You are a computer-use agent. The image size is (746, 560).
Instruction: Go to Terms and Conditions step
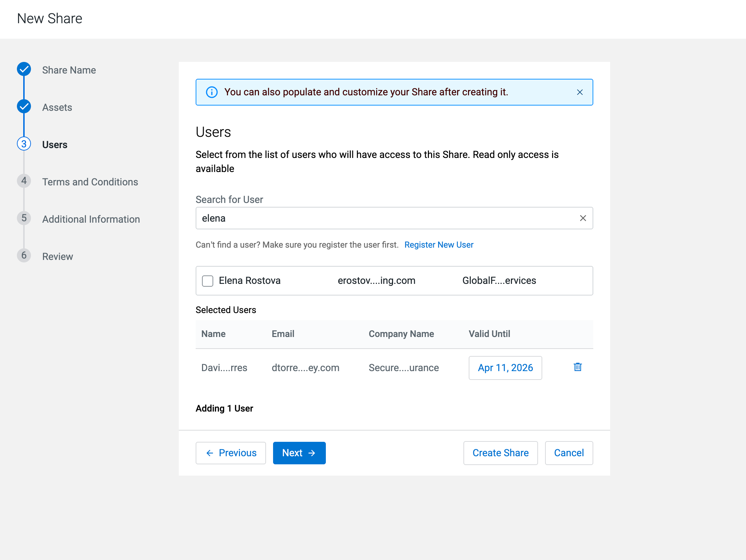[90, 182]
